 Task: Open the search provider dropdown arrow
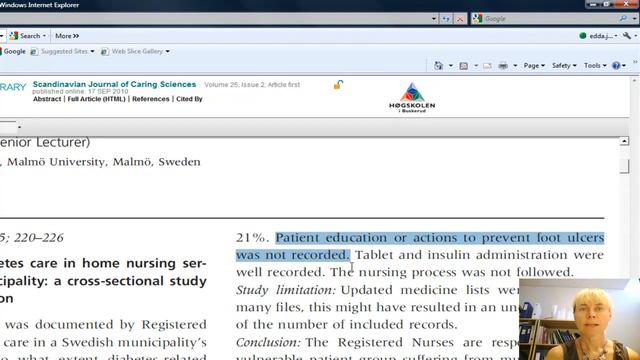pyautogui.click(x=635, y=19)
